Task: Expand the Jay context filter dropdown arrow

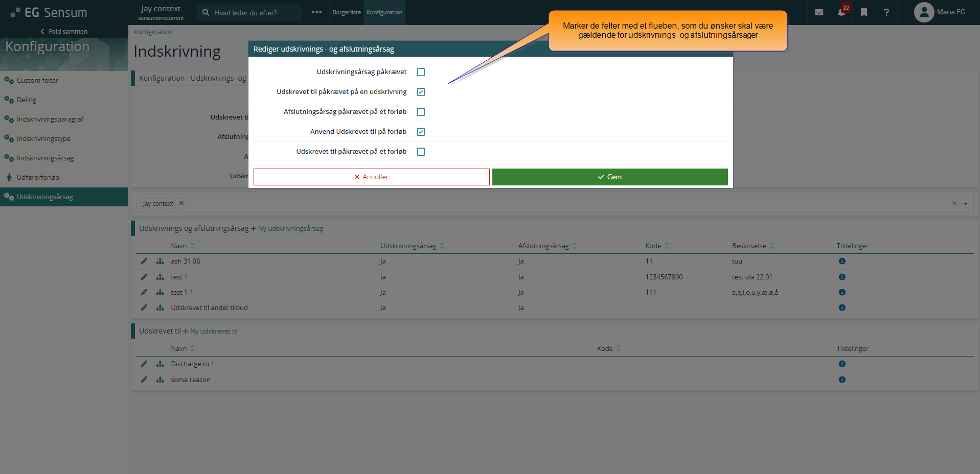Action: click(965, 203)
